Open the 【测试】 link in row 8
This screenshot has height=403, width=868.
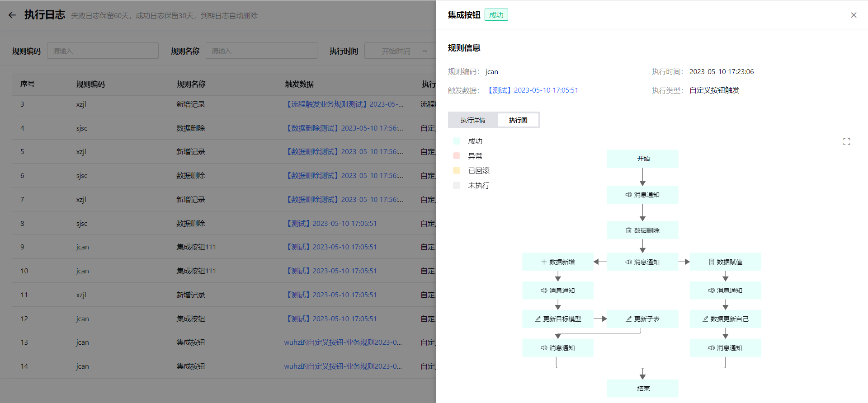[x=330, y=224]
